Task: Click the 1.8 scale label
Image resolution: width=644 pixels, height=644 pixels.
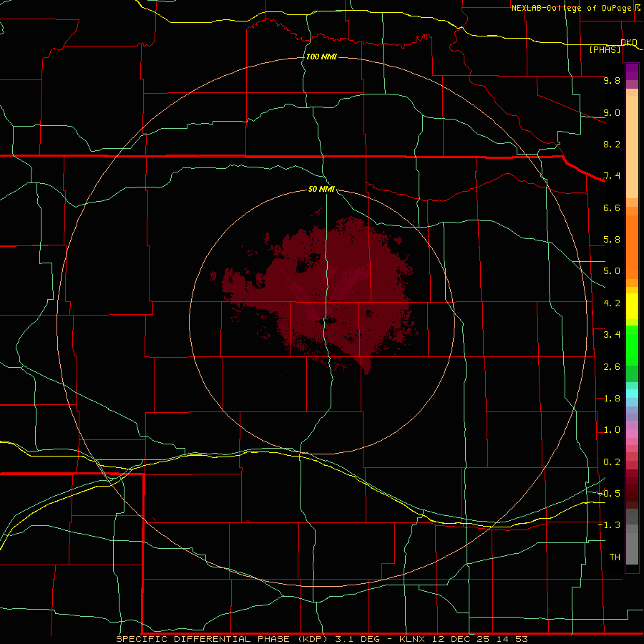Action: coord(612,399)
